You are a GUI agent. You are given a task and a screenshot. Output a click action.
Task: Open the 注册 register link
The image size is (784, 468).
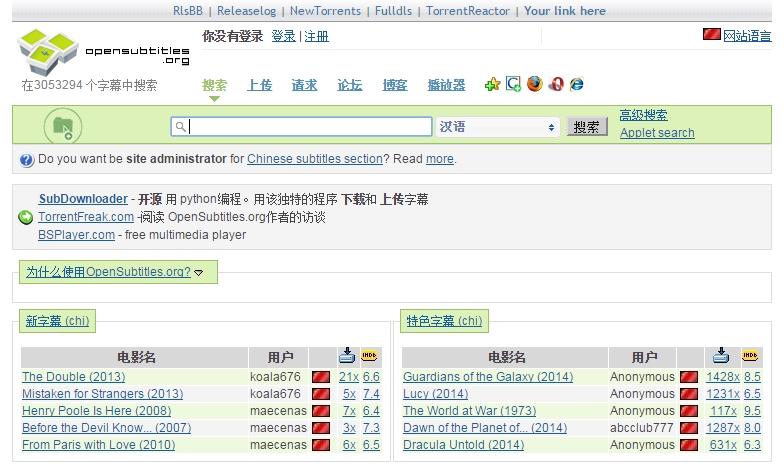point(316,36)
